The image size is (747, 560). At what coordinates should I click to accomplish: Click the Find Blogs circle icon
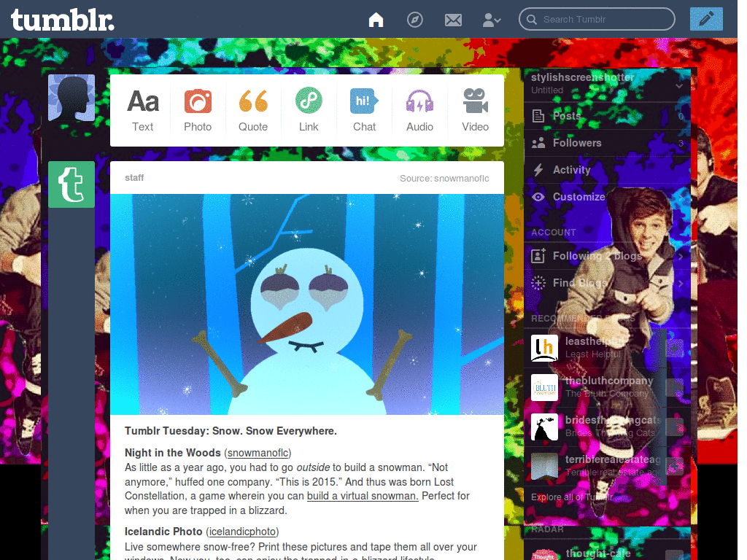538,283
